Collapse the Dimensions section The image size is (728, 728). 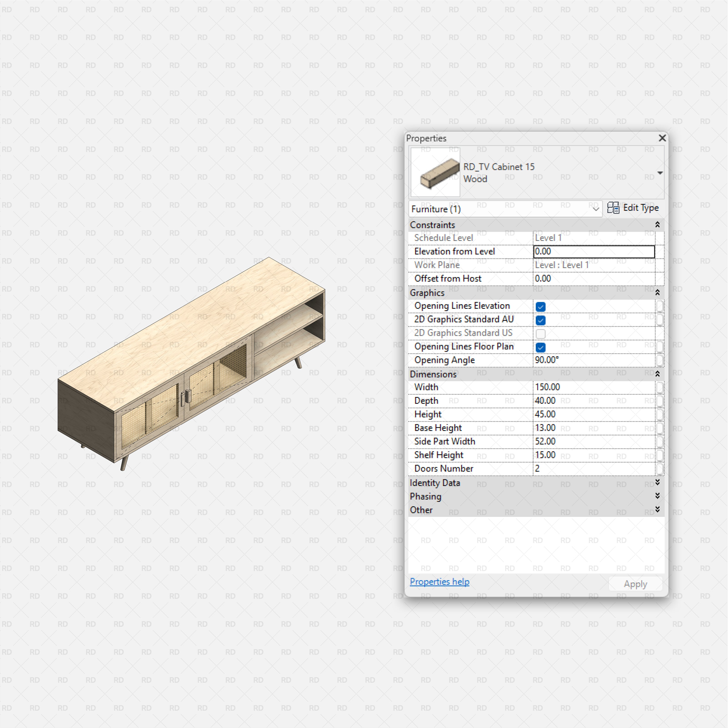tap(657, 374)
